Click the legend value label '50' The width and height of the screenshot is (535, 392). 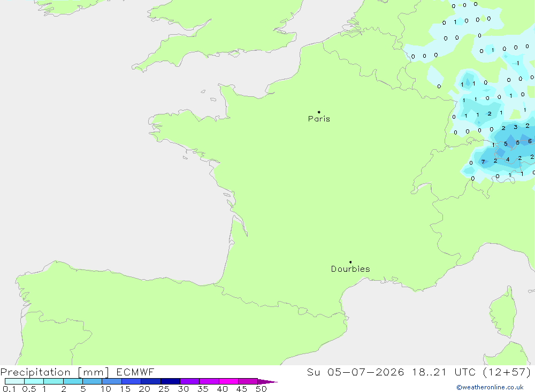tap(261, 389)
